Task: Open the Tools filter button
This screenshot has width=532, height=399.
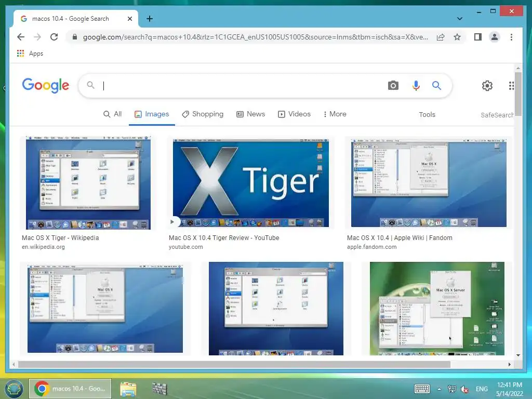Action: [x=427, y=115]
